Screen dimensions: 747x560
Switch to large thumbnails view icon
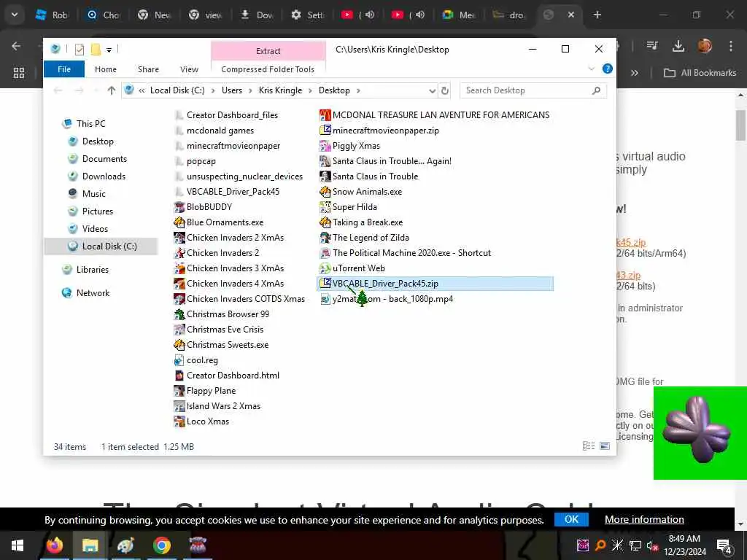coord(605,446)
